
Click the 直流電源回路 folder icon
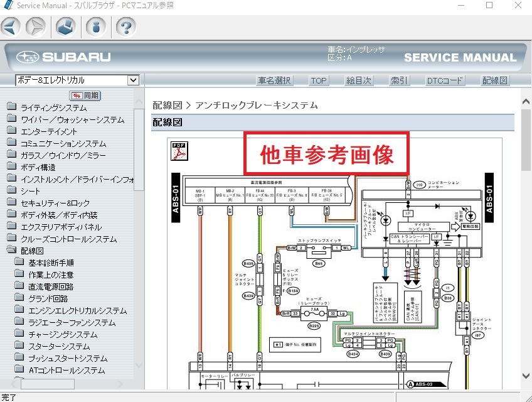tap(19, 285)
